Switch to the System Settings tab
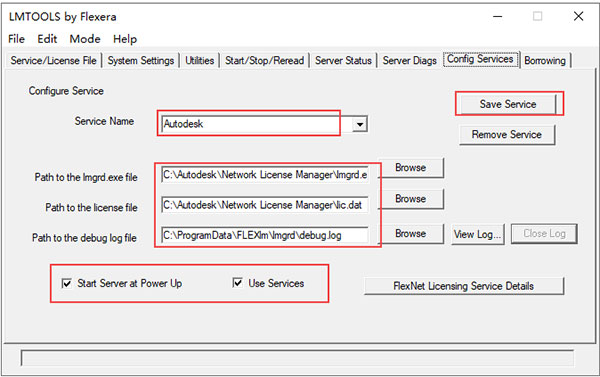This screenshot has width=600, height=377. point(140,60)
